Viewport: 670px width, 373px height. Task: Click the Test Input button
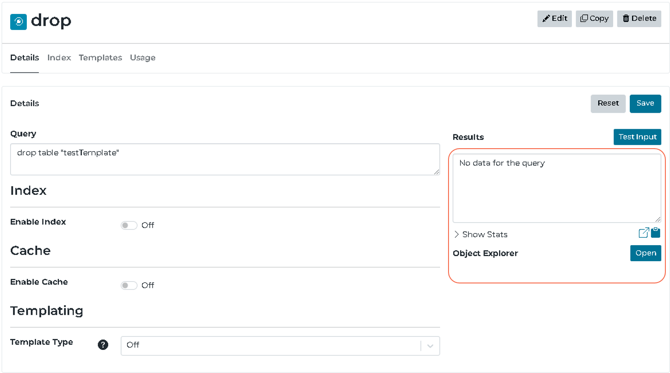[x=638, y=137]
